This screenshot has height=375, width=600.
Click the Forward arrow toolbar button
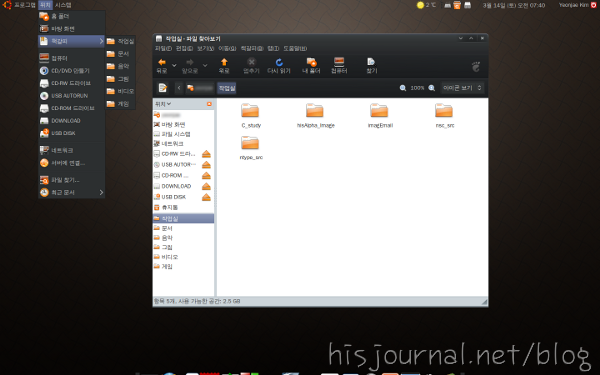point(190,66)
